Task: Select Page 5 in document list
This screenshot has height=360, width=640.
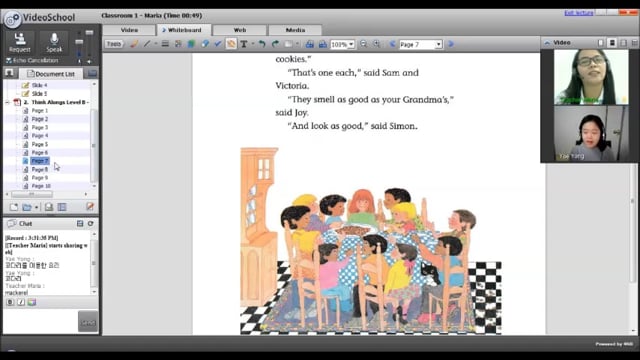Action: click(39, 144)
